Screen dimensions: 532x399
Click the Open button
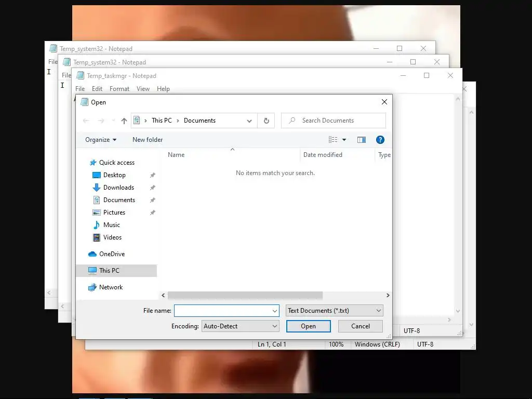coord(309,326)
